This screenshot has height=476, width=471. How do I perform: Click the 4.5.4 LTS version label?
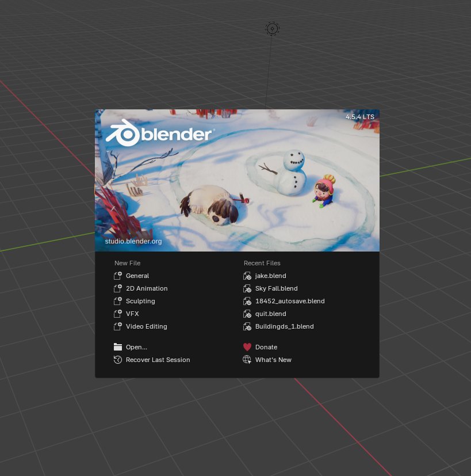(x=360, y=117)
